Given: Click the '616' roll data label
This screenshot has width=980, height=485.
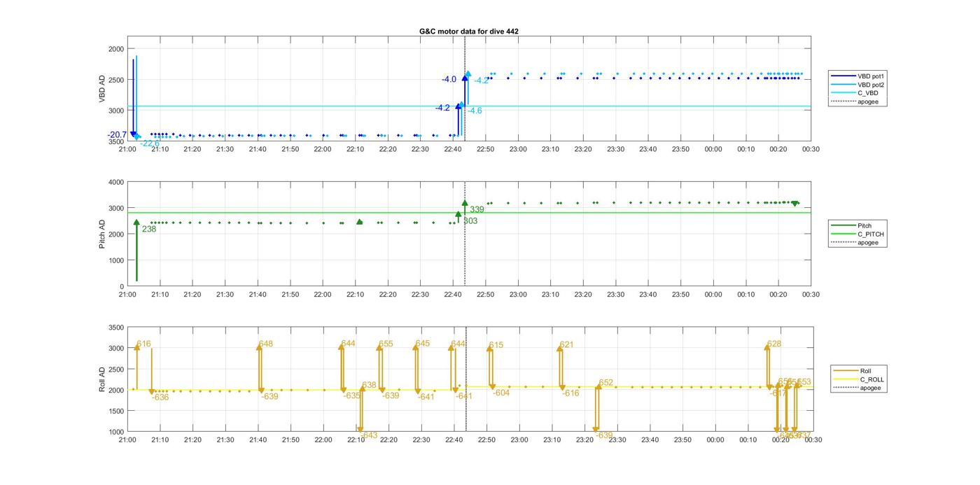Looking at the screenshot, I should 143,344.
